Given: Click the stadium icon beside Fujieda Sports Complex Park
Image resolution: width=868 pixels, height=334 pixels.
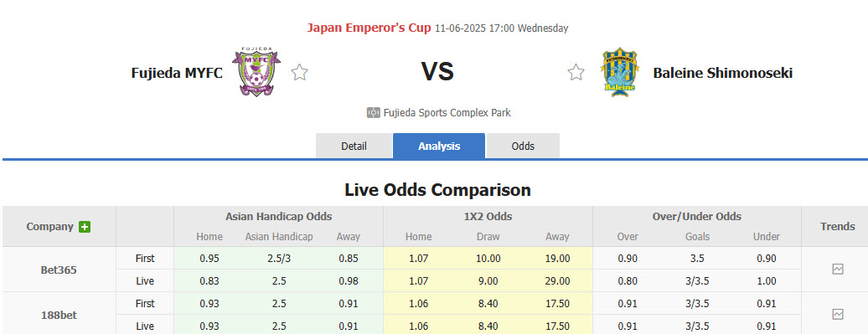Looking at the screenshot, I should (373, 113).
